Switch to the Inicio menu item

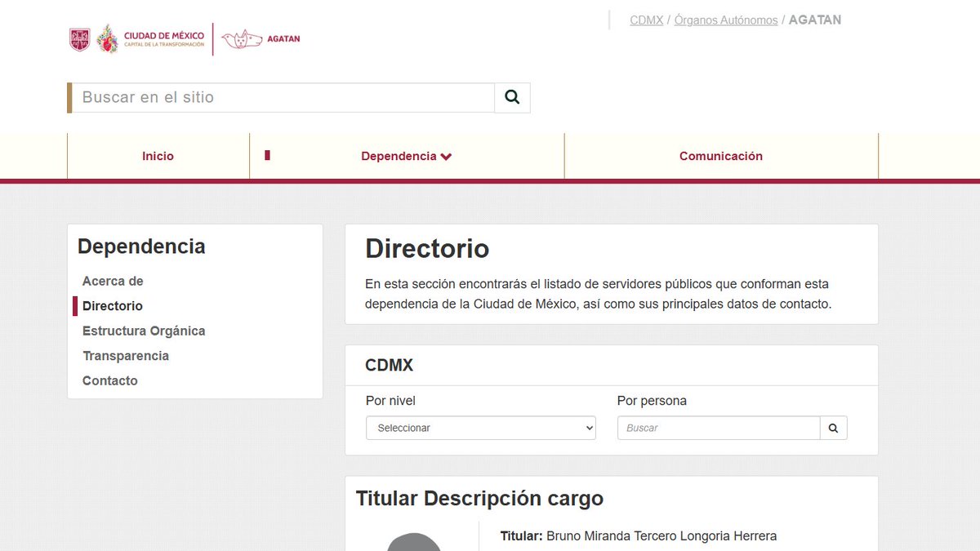click(158, 156)
